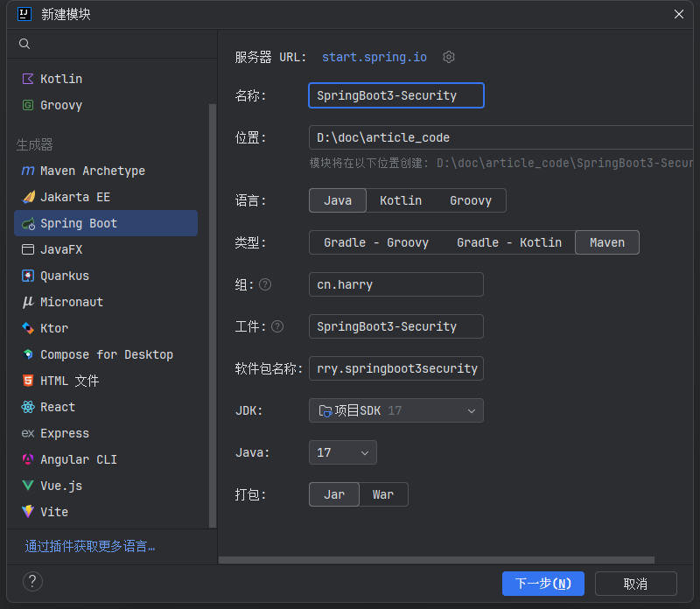Close the New Module dialog

pyautogui.click(x=679, y=14)
